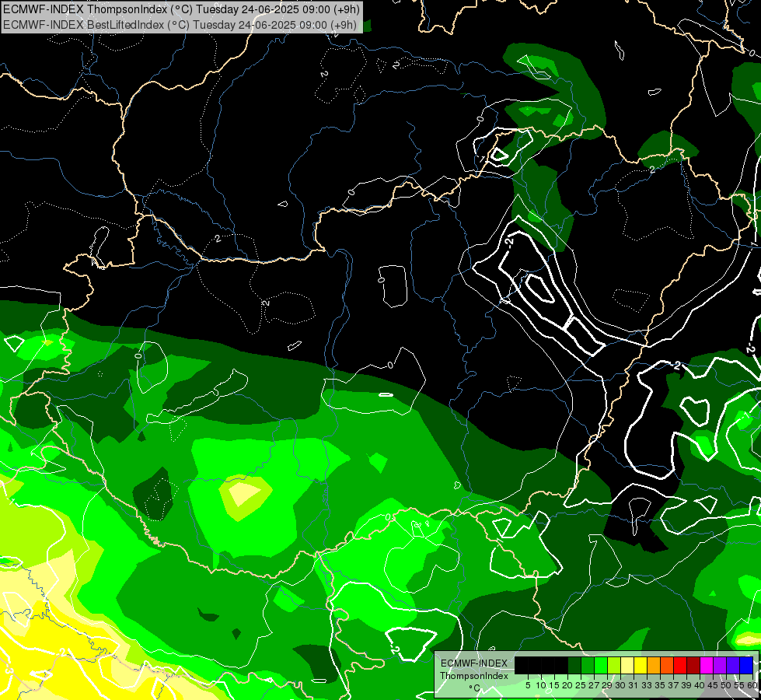
Task: Click the BestLiftedIndex title line at top
Action: 180,25
